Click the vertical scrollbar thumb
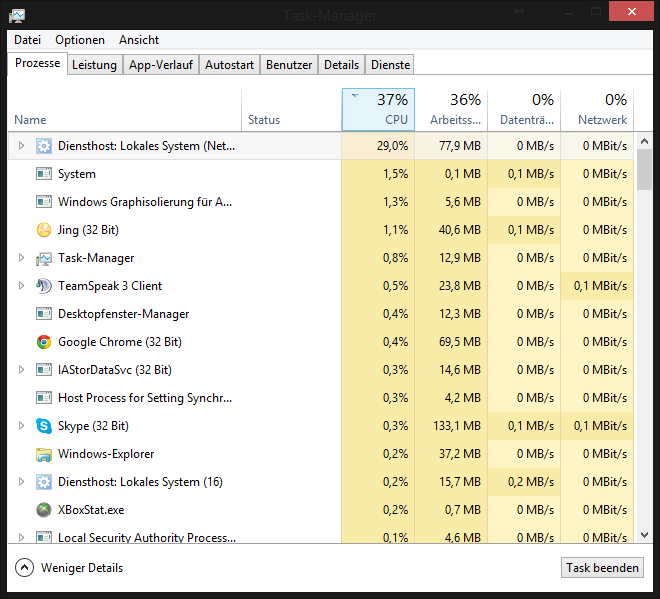Image resolution: width=660 pixels, height=599 pixels. pyautogui.click(x=644, y=170)
